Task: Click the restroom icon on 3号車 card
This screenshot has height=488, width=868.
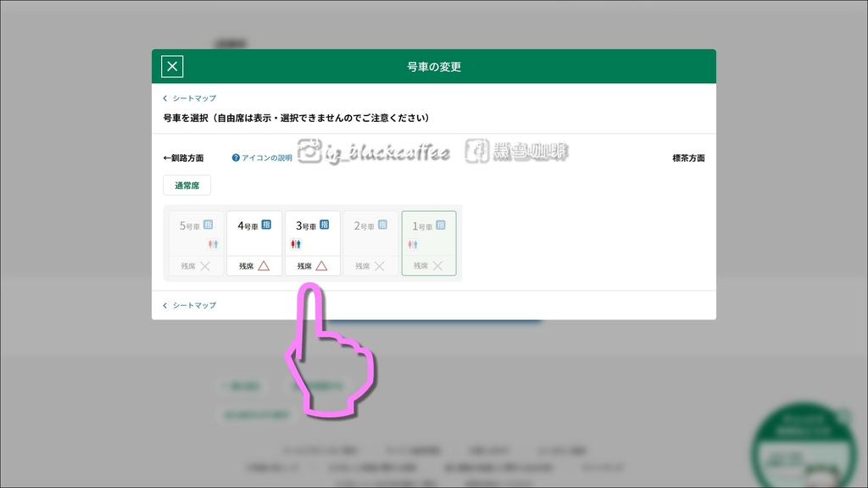Action: (x=295, y=242)
